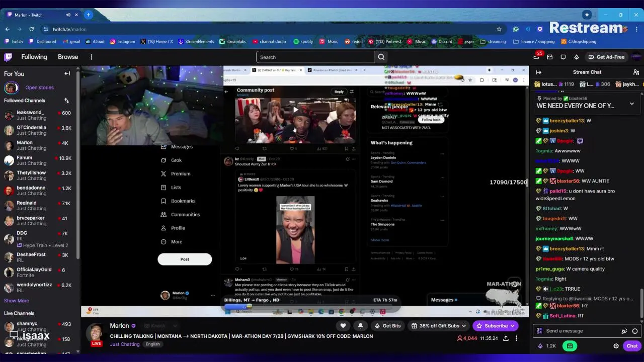This screenshot has width=644, height=362.
Task: Click the video play overlay in stream
Action: (x=296, y=110)
